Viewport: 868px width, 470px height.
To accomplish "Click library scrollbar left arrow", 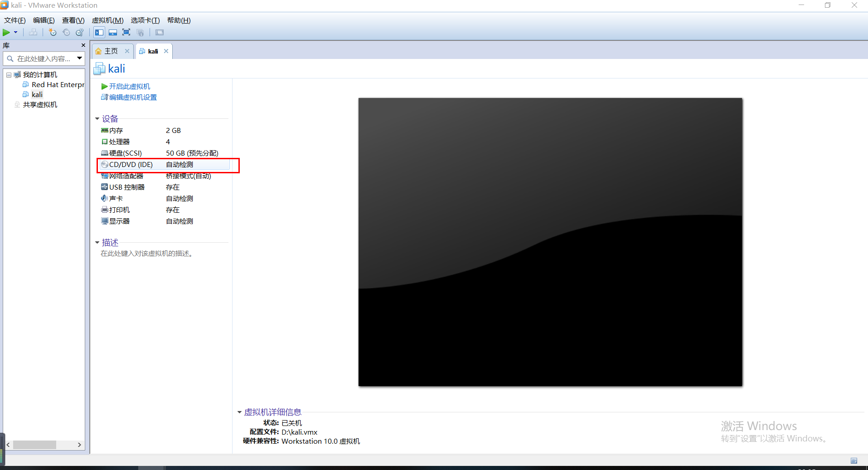I will (x=8, y=445).
